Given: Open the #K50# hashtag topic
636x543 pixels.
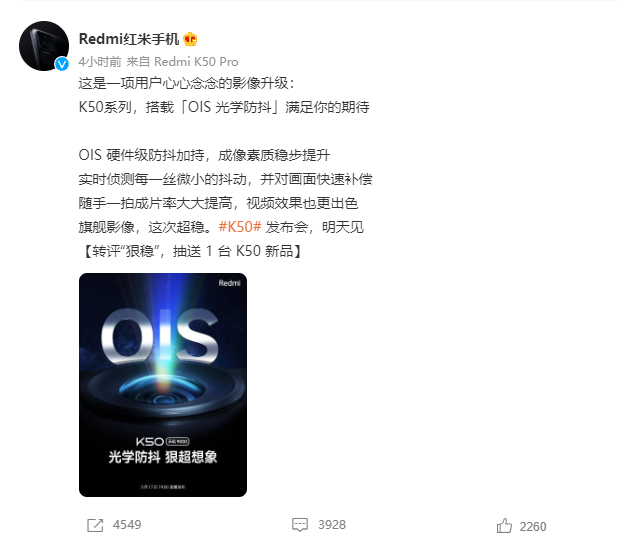Looking at the screenshot, I should pos(240,227).
